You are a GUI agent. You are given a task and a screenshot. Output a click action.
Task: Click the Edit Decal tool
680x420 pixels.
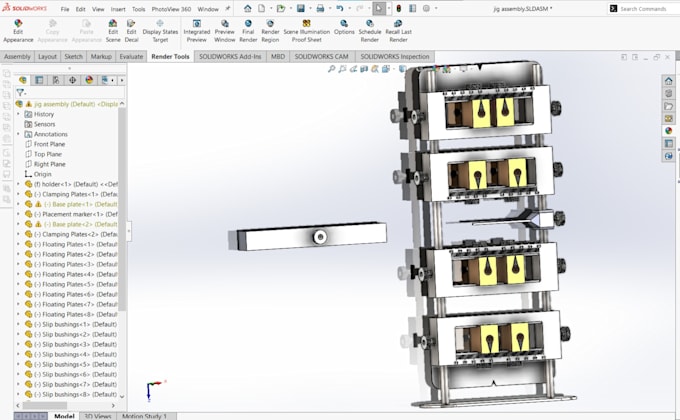pyautogui.click(x=131, y=31)
